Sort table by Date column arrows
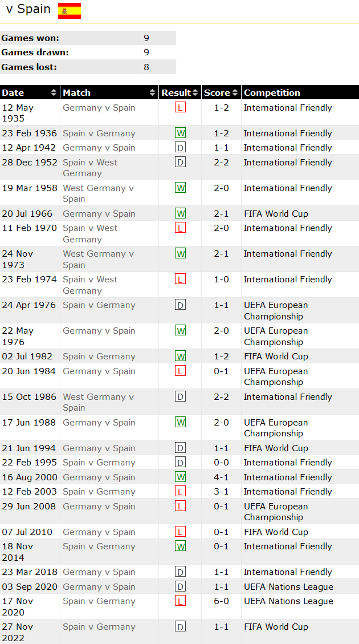This screenshot has height=644, width=359. click(x=54, y=93)
